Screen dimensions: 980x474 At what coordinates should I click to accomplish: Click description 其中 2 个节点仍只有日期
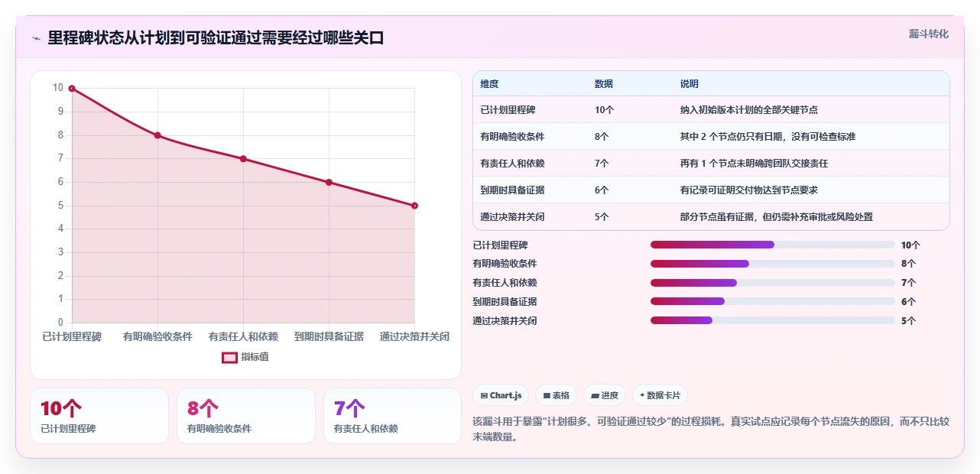pos(767,137)
